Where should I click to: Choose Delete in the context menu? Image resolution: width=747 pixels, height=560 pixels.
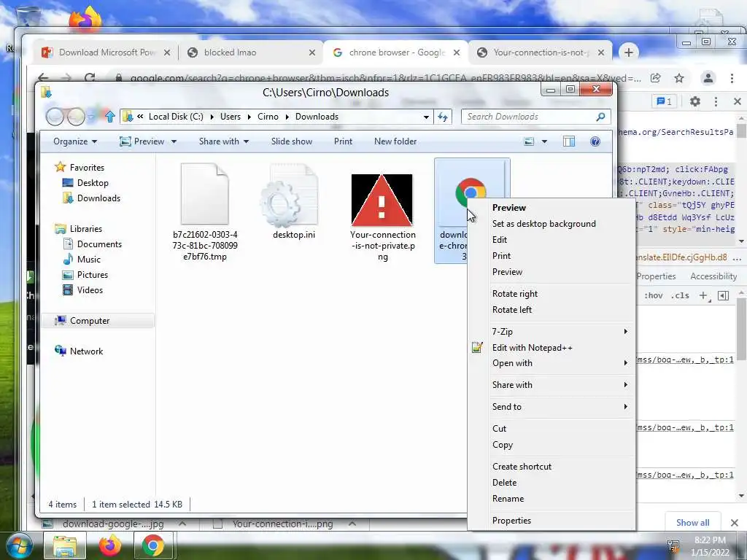(504, 483)
